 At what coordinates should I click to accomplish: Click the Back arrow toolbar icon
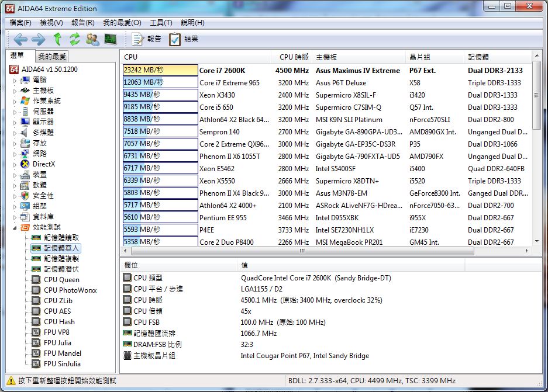[20, 39]
